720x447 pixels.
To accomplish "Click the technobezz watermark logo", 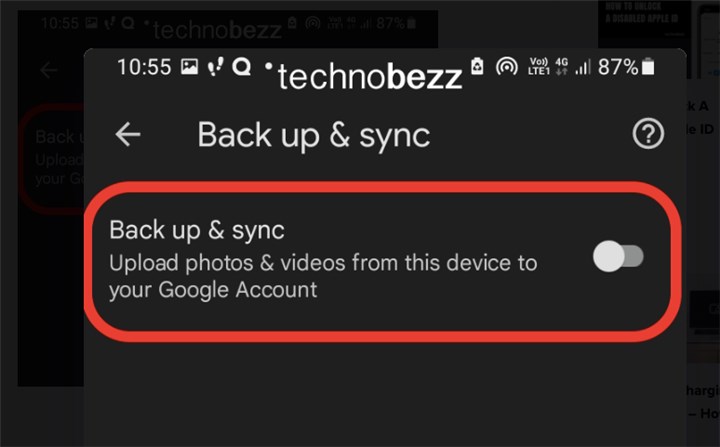I will (370, 76).
